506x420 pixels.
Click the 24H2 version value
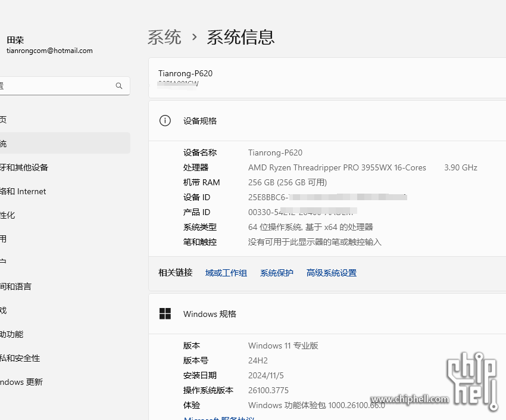(258, 360)
